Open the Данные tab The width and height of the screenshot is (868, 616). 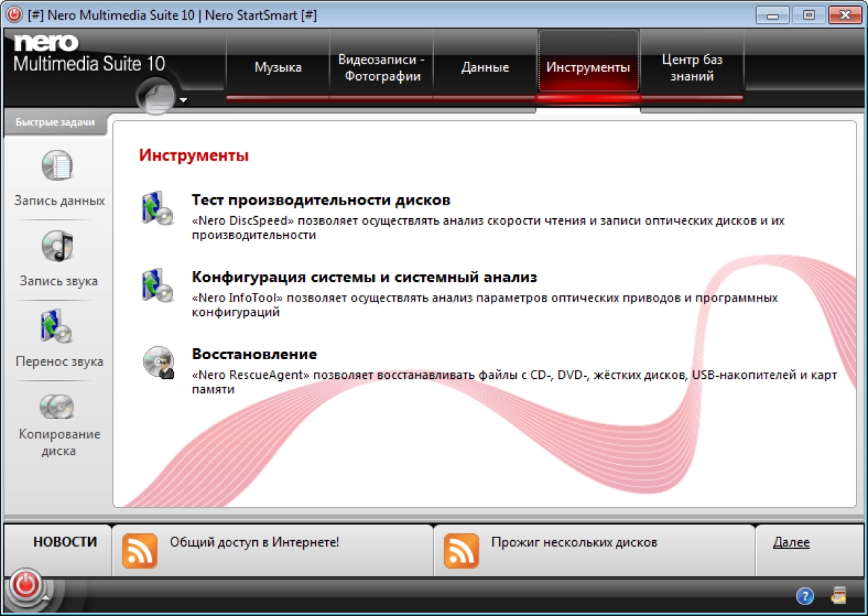485,67
